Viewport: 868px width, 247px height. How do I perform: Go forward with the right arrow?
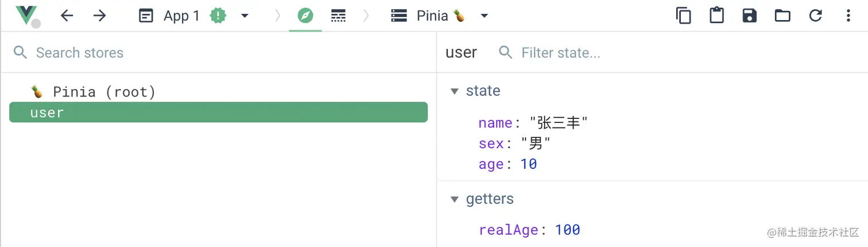[100, 16]
